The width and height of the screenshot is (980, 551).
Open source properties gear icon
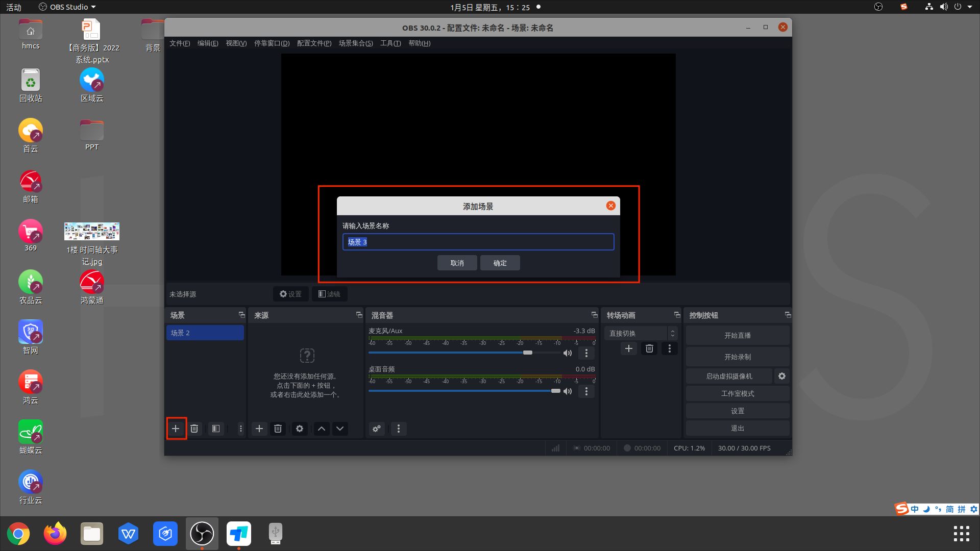[x=300, y=429]
